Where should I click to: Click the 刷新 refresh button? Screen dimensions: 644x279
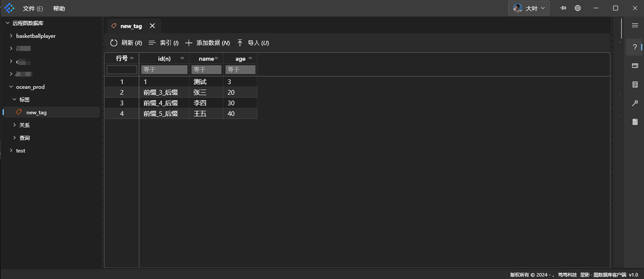coord(126,43)
